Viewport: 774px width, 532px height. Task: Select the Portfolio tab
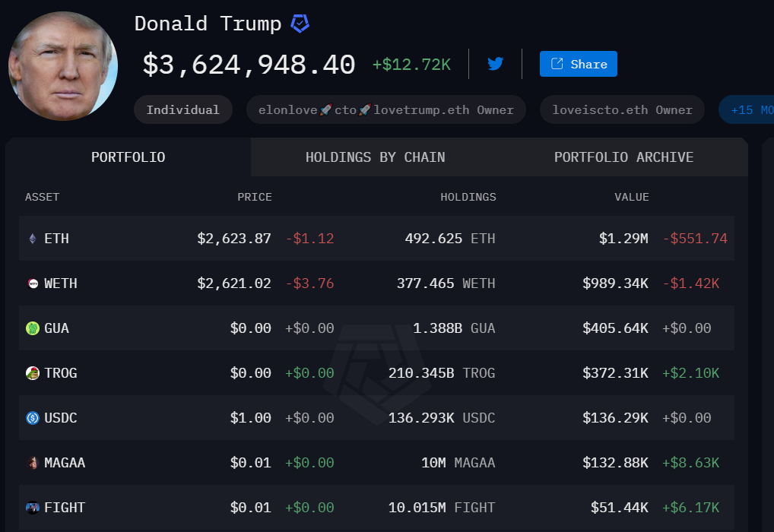[128, 157]
